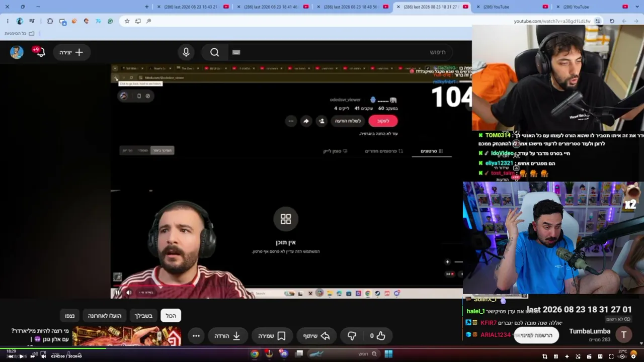644x362 pixels.
Task: Click the Chrome icon in the taskbar
Action: pos(255,354)
